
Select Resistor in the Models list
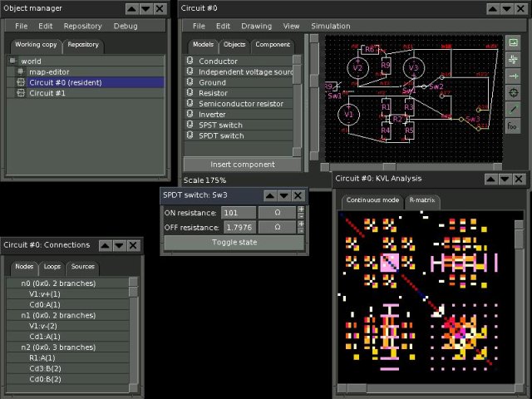pos(239,93)
